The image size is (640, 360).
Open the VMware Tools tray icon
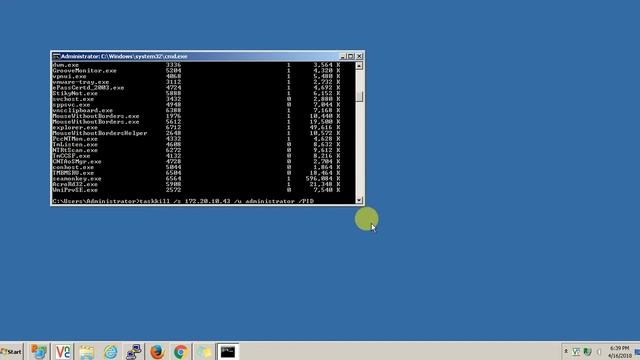pos(576,351)
